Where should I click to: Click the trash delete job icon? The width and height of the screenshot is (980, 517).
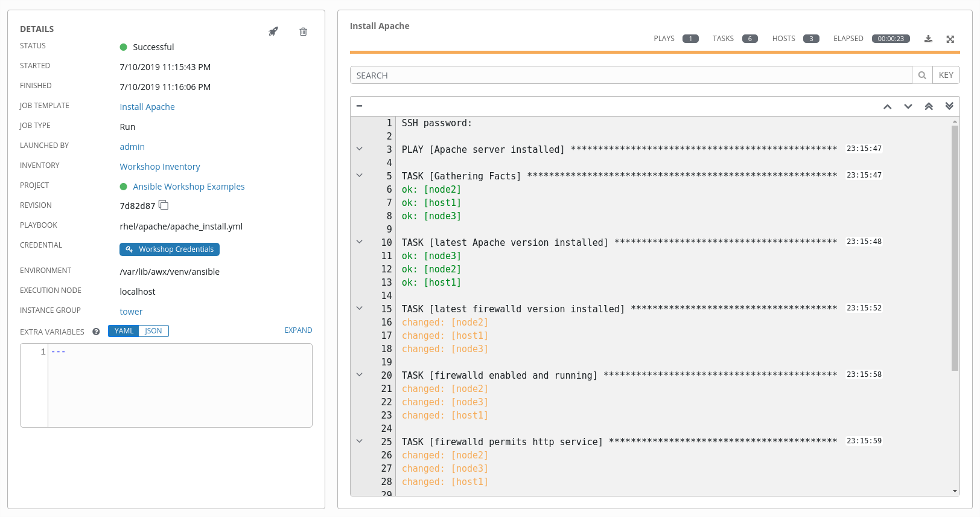(x=303, y=31)
